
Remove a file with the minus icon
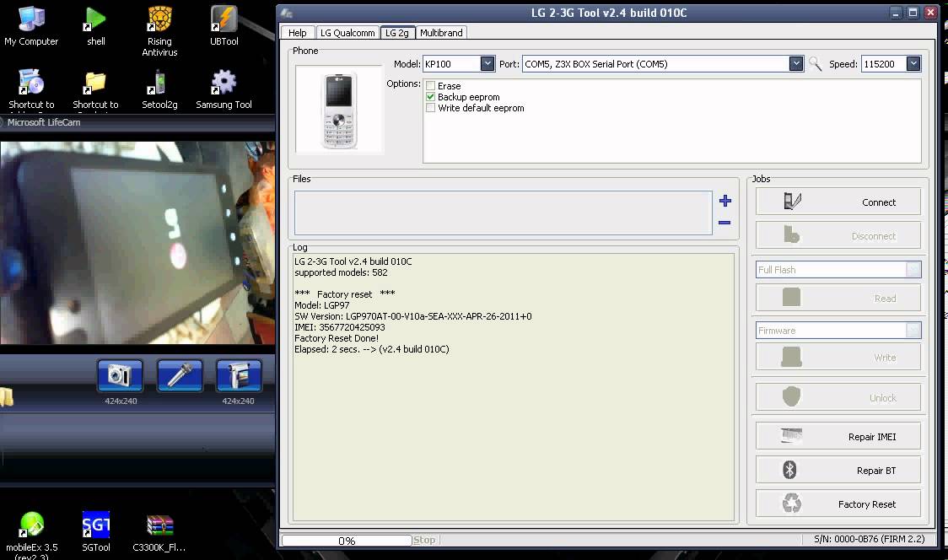[724, 223]
